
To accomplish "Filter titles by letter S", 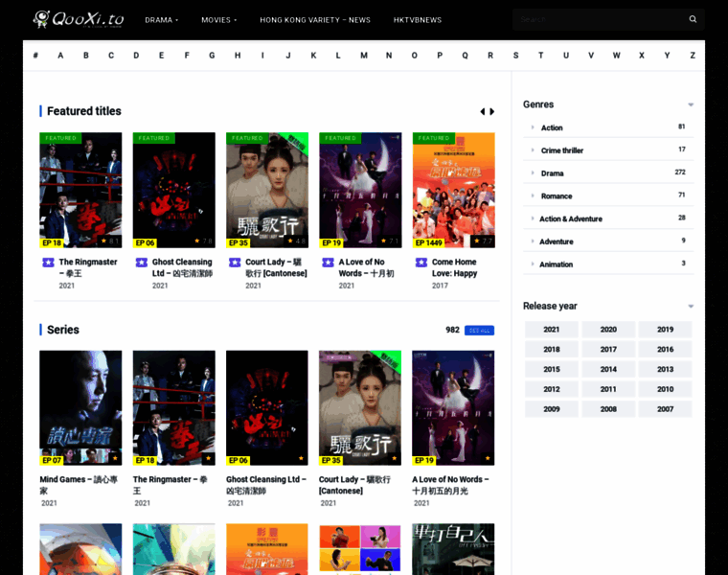I will (515, 56).
